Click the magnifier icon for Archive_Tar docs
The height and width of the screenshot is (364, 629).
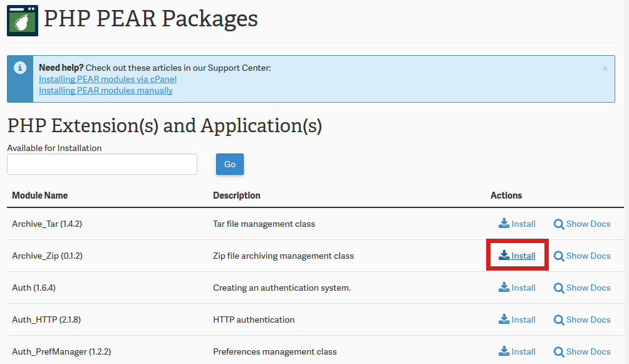[x=559, y=224]
